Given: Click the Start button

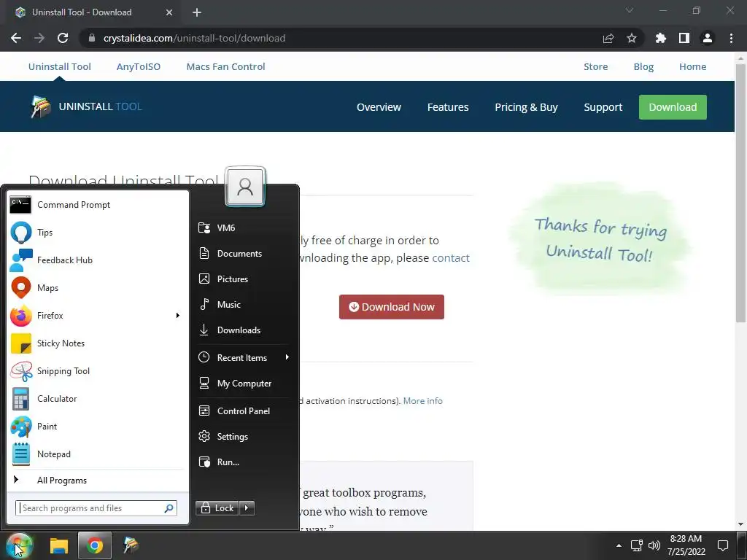Looking at the screenshot, I should pos(18,545).
